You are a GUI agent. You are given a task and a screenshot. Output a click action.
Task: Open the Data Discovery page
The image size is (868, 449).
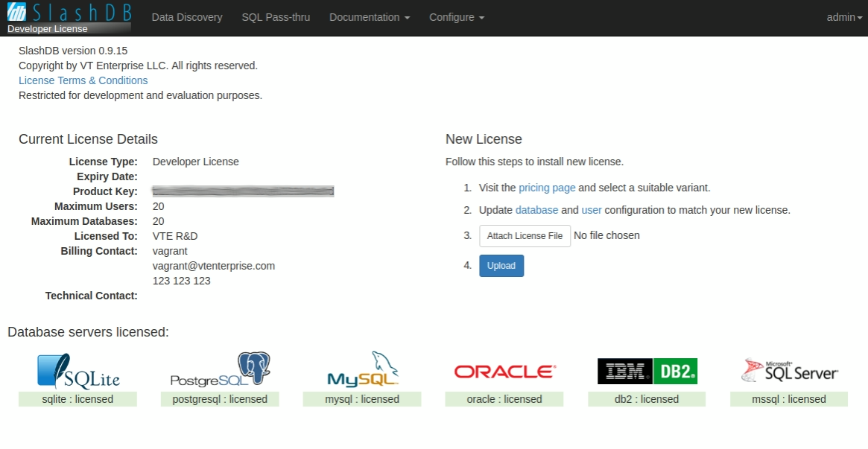pyautogui.click(x=187, y=17)
